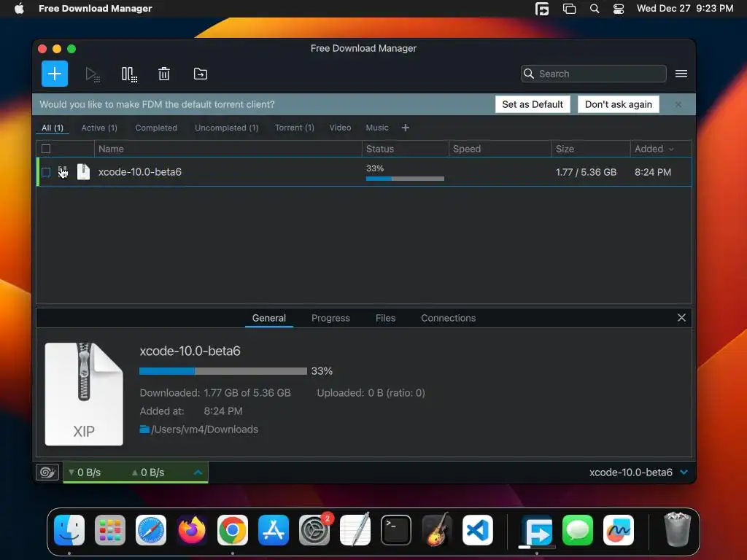
Task: Open Spotlight search in menu bar
Action: (594, 8)
